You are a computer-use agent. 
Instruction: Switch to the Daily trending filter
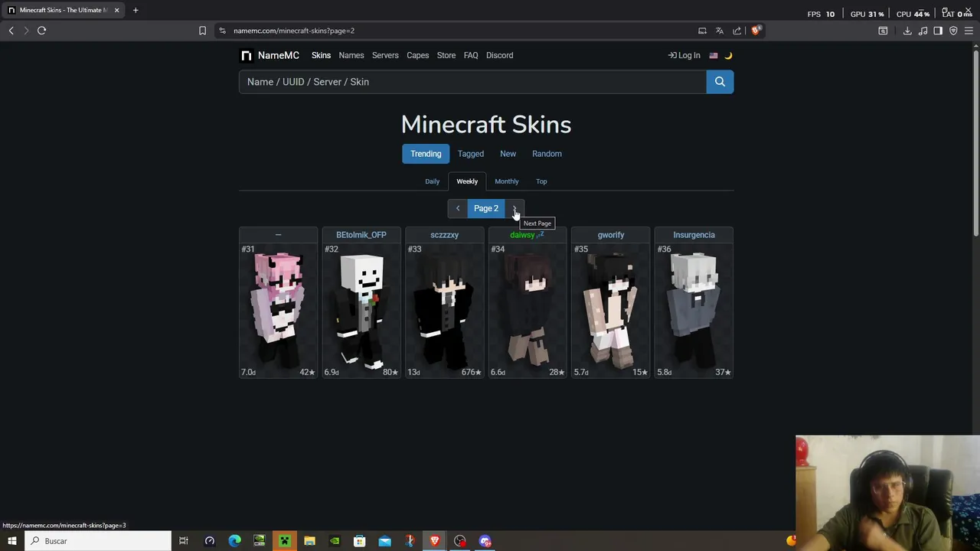coord(433,181)
